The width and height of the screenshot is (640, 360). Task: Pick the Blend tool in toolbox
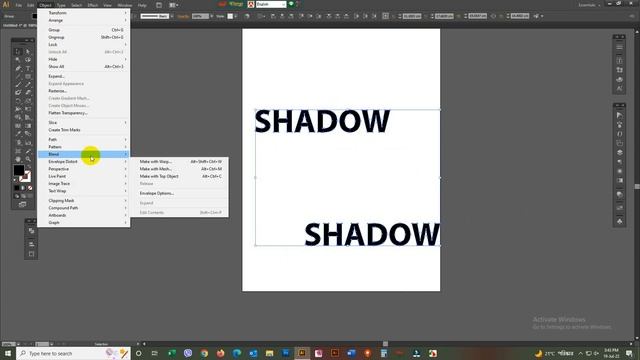(x=28, y=134)
